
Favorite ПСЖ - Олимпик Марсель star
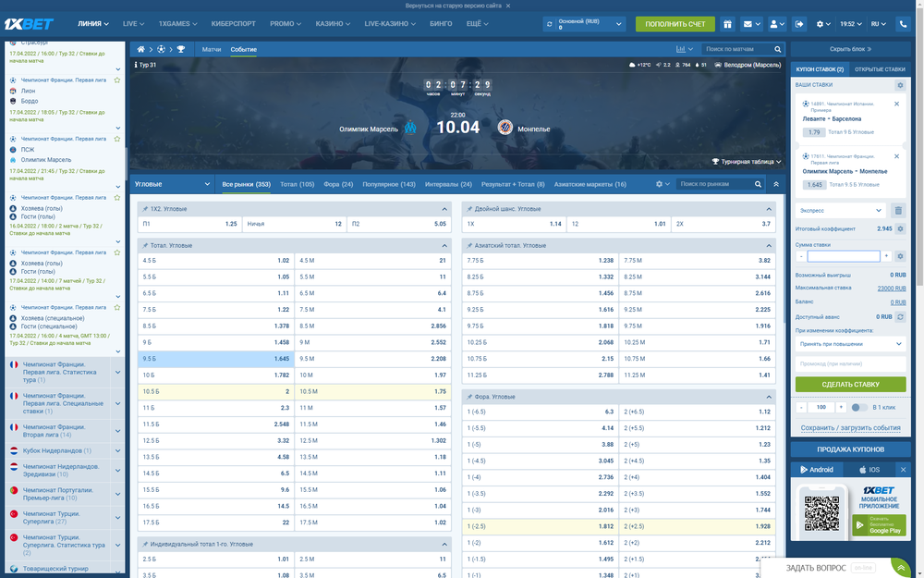tap(117, 139)
